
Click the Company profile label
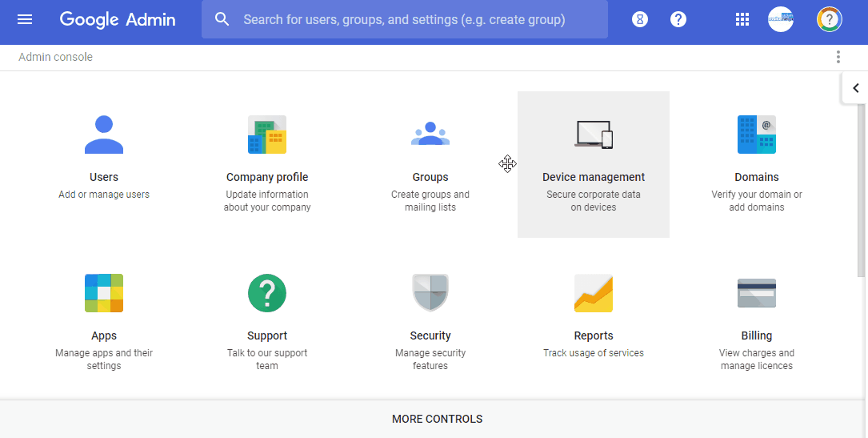267,177
